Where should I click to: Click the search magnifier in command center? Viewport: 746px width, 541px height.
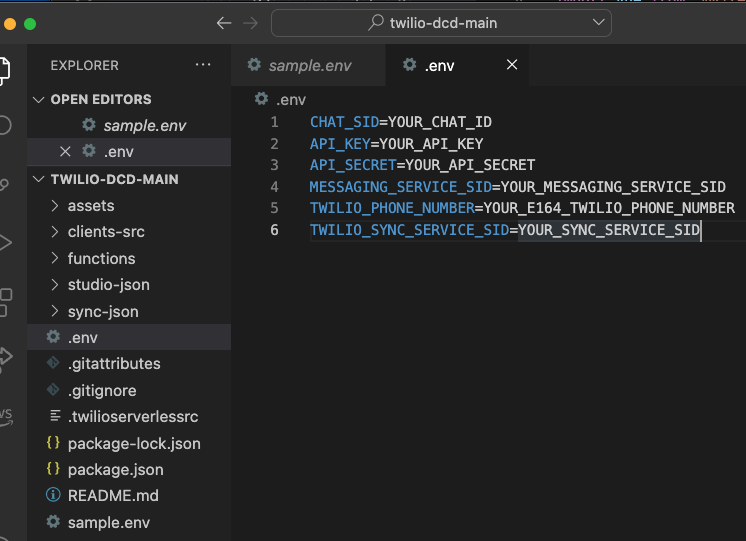click(376, 22)
